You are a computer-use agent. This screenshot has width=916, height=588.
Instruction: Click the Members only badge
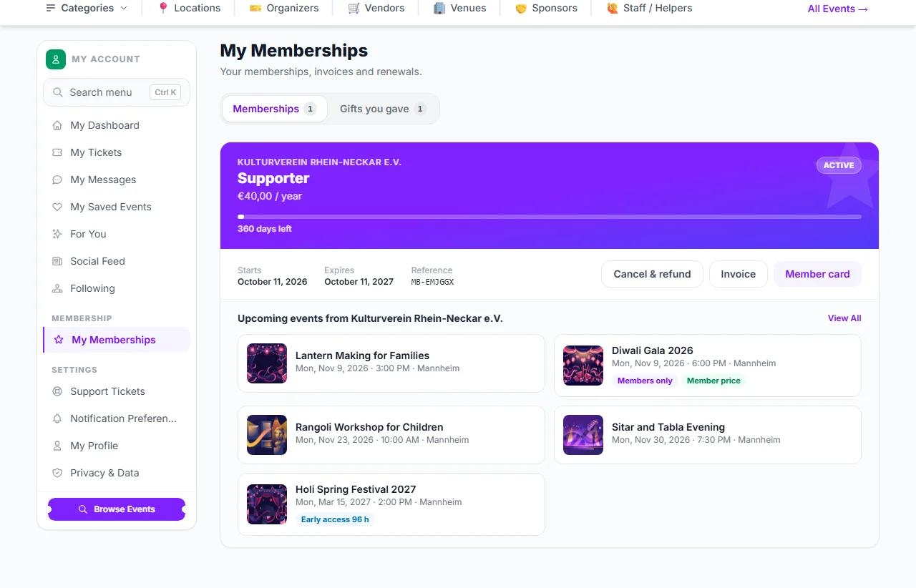pyautogui.click(x=645, y=381)
